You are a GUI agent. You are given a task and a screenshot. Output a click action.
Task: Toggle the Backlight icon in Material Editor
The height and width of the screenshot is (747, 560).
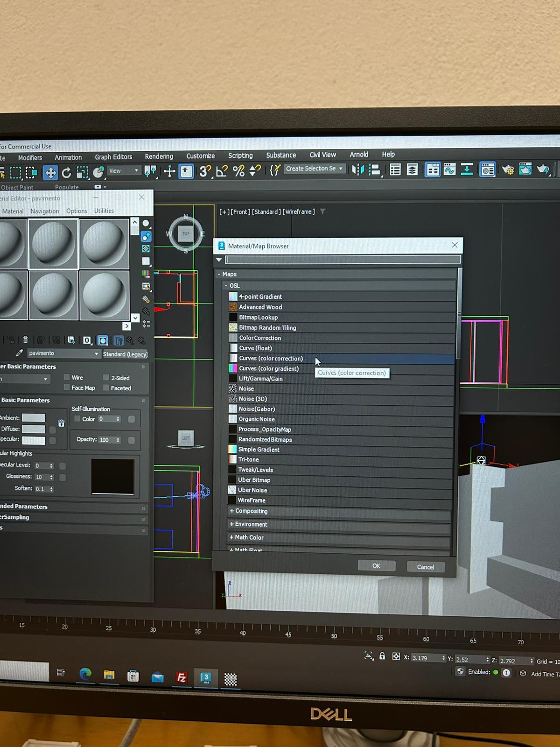pyautogui.click(x=146, y=236)
